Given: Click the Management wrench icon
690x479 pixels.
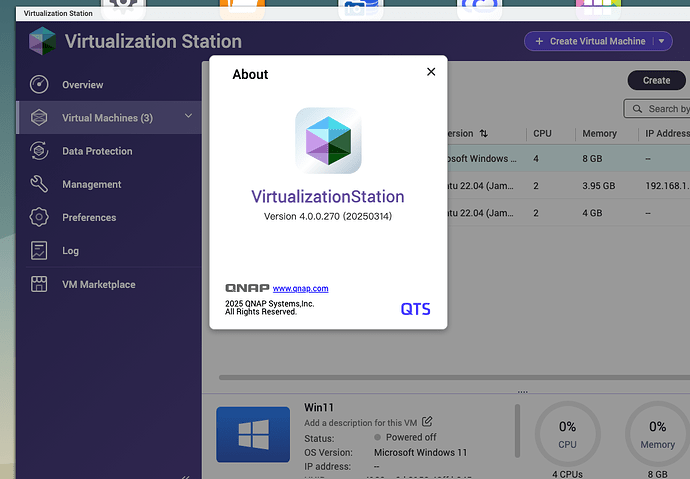Looking at the screenshot, I should (x=39, y=184).
